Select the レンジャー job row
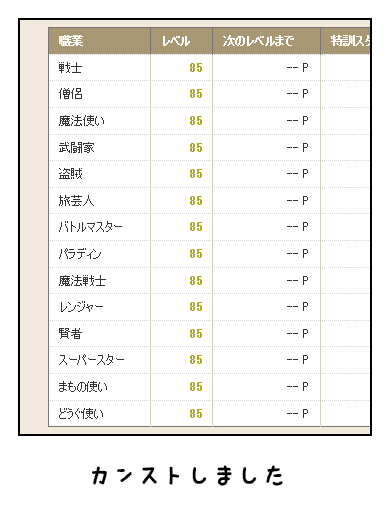Image resolution: width=389 pixels, height=516 pixels. [x=210, y=307]
